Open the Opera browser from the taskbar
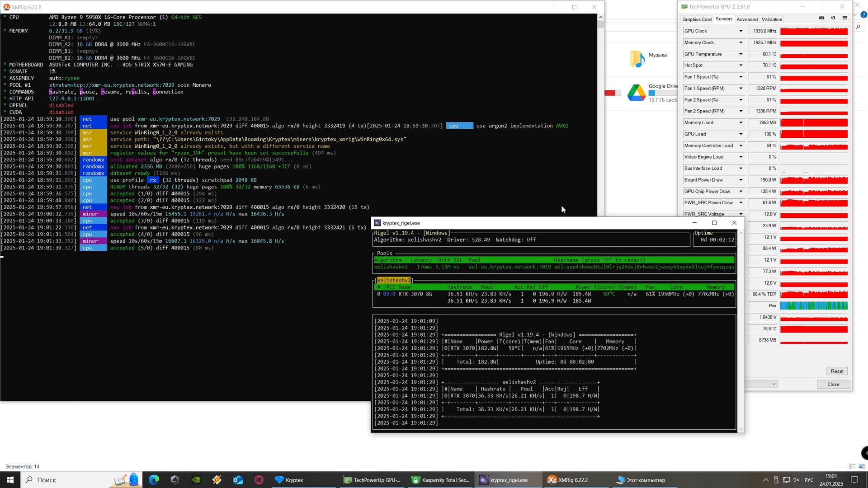Image resolution: width=868 pixels, height=488 pixels. [x=259, y=480]
